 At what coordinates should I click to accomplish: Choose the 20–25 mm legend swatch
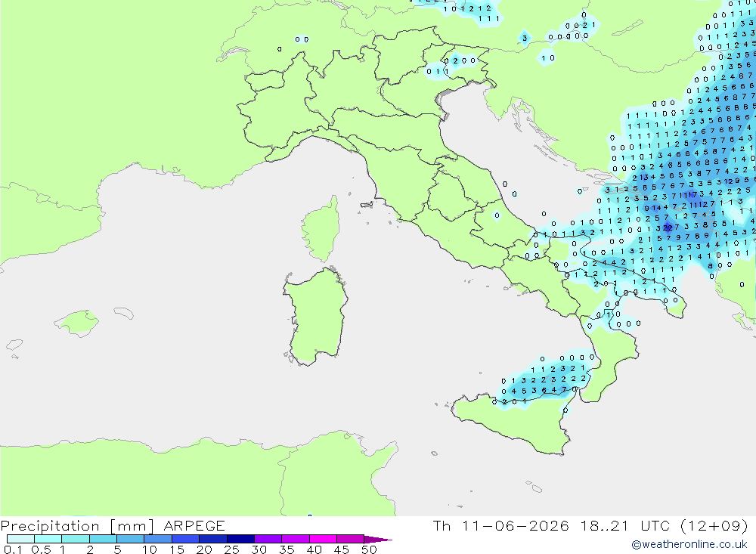(212, 539)
